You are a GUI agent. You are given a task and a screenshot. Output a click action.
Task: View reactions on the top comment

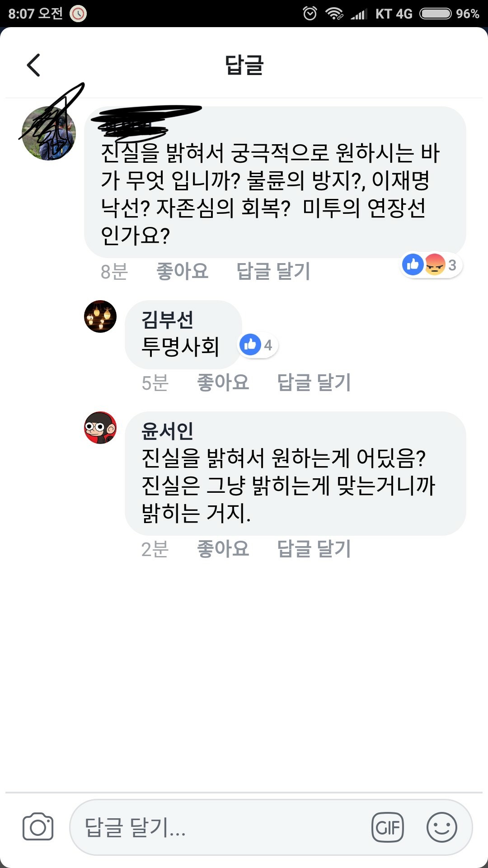click(x=431, y=265)
